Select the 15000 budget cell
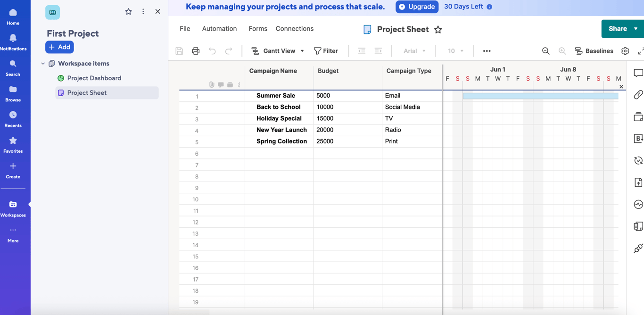Viewport: 644px width, 315px height. 348,118
